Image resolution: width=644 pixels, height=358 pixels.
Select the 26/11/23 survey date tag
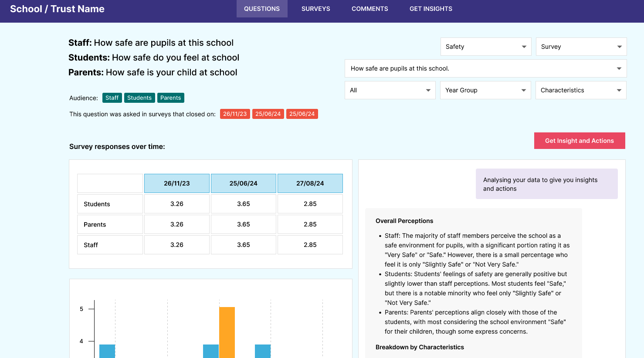point(235,114)
